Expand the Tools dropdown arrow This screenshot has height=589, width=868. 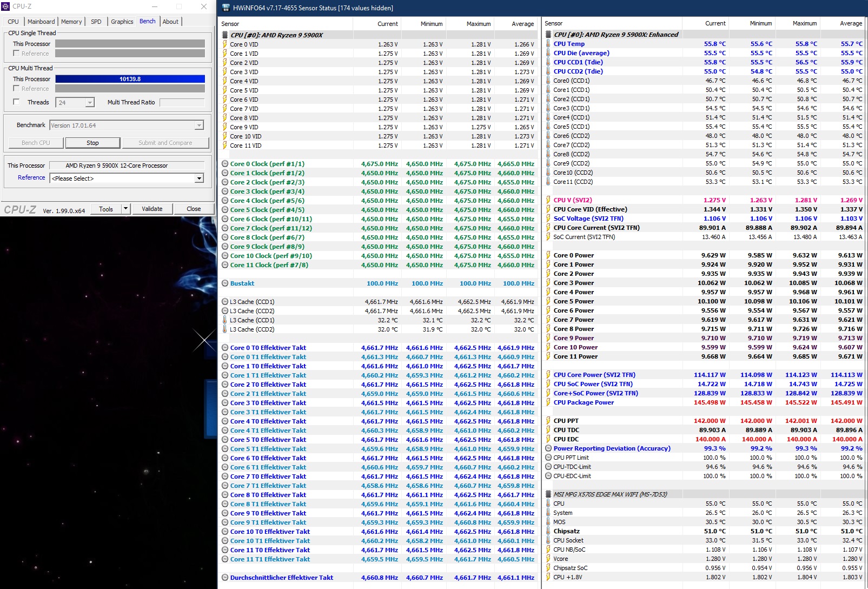[125, 209]
